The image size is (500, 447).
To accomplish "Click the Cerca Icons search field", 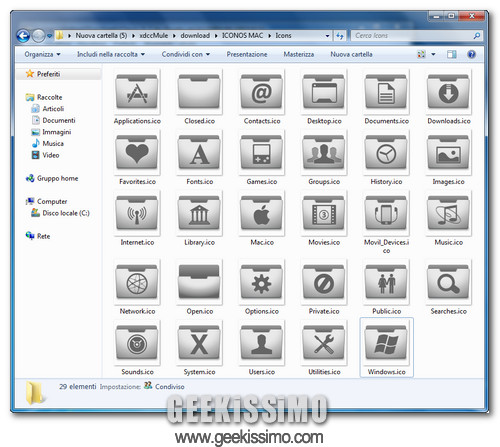I will click(x=413, y=36).
